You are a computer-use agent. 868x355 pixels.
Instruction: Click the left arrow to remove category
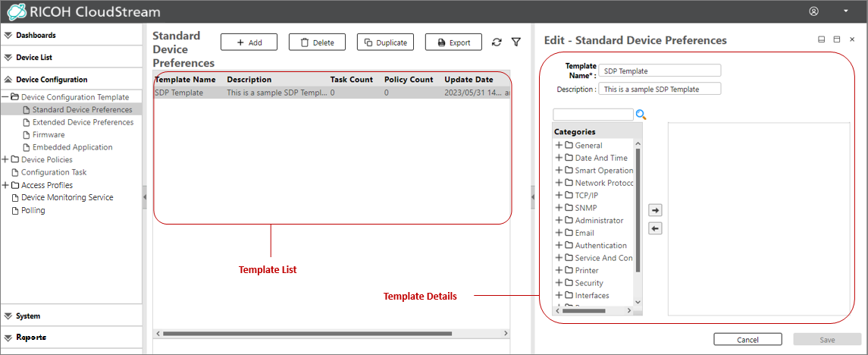656,228
